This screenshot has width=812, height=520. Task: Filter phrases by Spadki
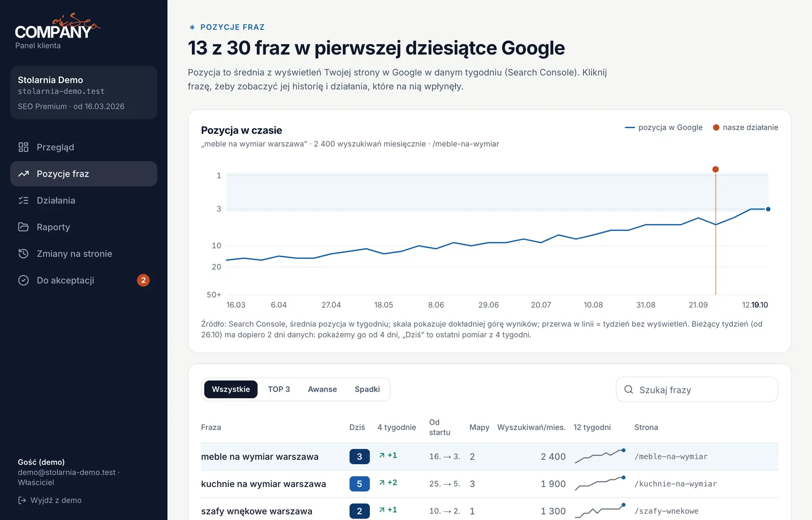coord(367,389)
